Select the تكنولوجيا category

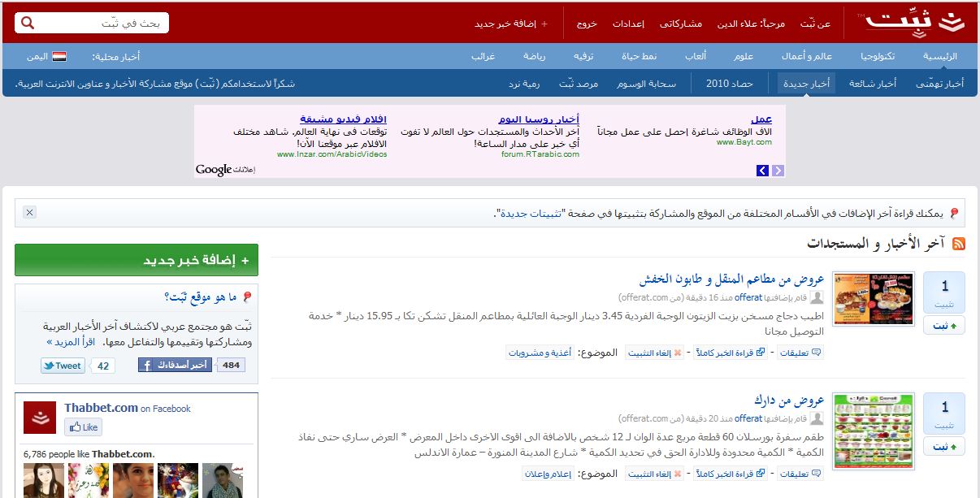[878, 56]
